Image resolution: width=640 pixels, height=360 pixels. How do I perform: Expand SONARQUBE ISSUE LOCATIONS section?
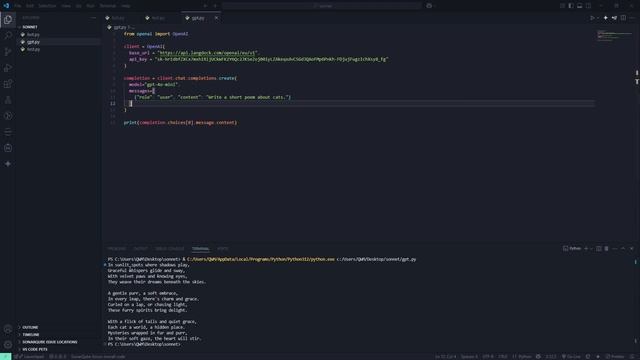pyautogui.click(x=58, y=342)
